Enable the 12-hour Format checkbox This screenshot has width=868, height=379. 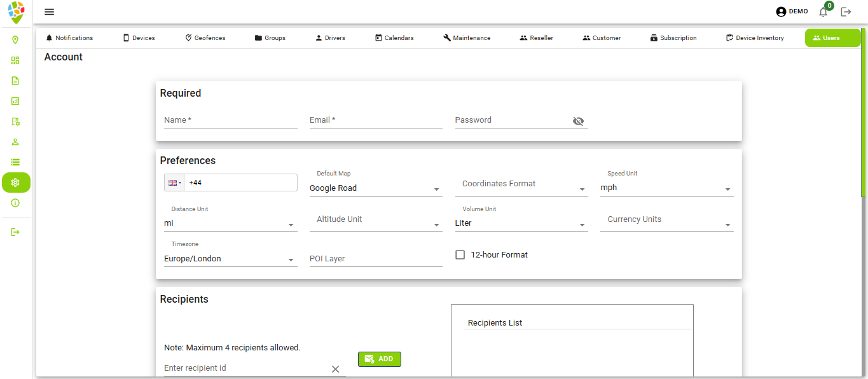point(460,254)
